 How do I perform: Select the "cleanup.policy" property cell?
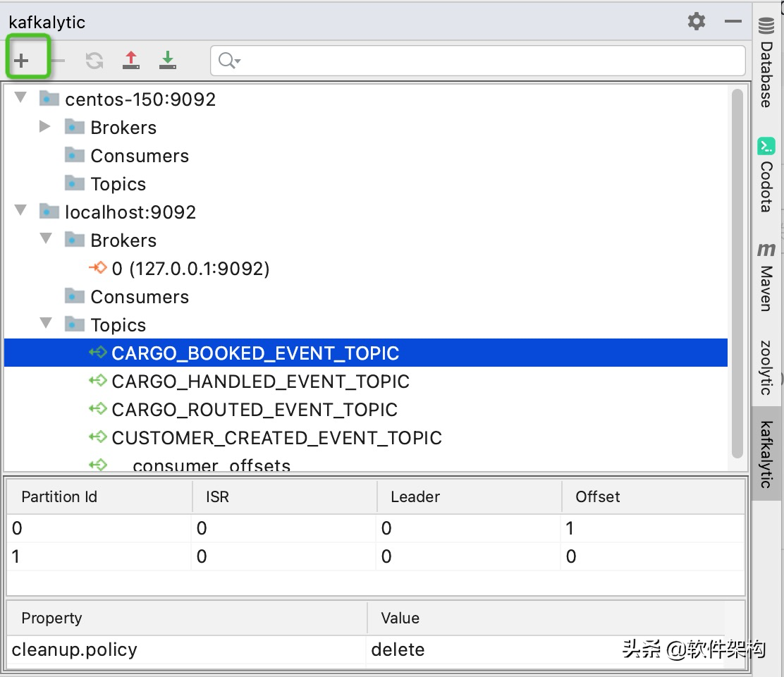(x=187, y=650)
